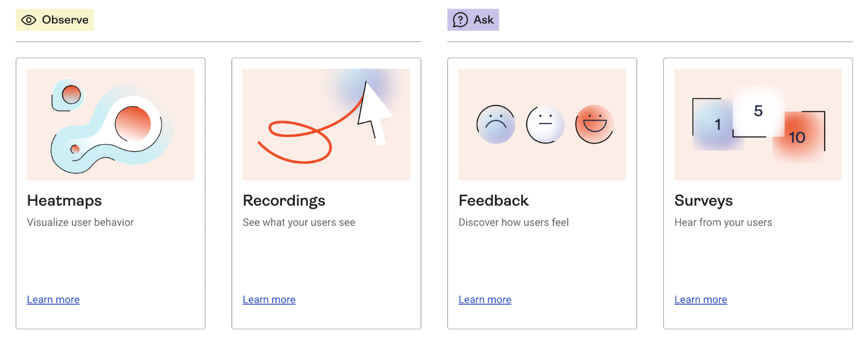Click the happy face feedback icon
Screen dimensions: 868x345
[594, 124]
